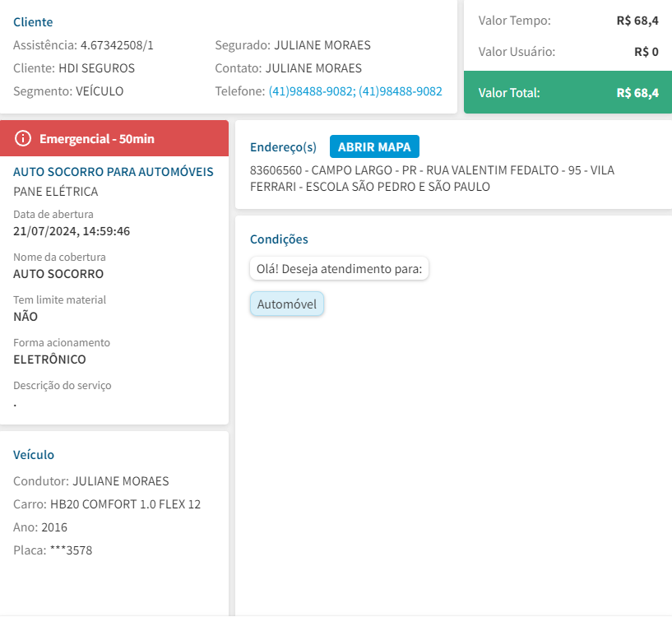Click the opening date 21/07/2024, 14:59:46
The height and width of the screenshot is (617, 672).
[x=72, y=231]
